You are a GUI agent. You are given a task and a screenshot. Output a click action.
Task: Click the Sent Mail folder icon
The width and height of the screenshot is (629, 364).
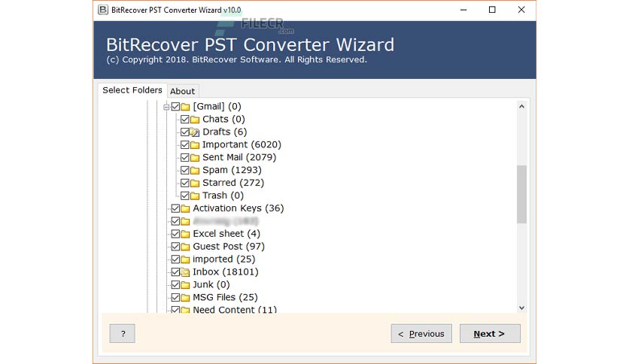[x=195, y=157]
